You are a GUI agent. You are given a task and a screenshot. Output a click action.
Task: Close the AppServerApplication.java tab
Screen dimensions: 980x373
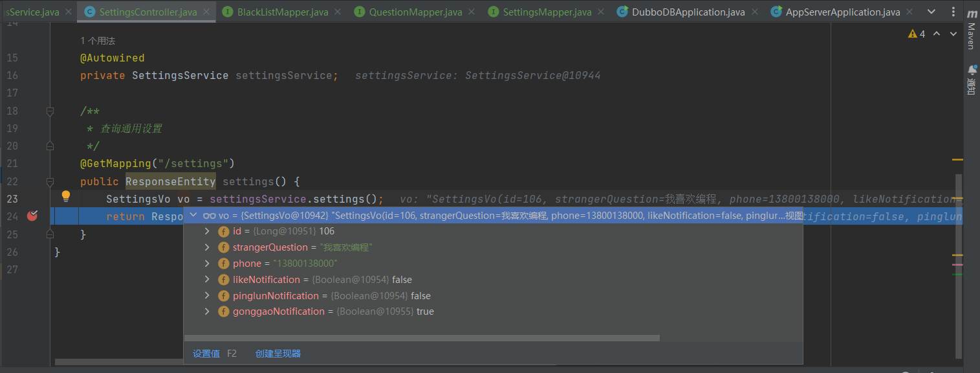pos(909,12)
